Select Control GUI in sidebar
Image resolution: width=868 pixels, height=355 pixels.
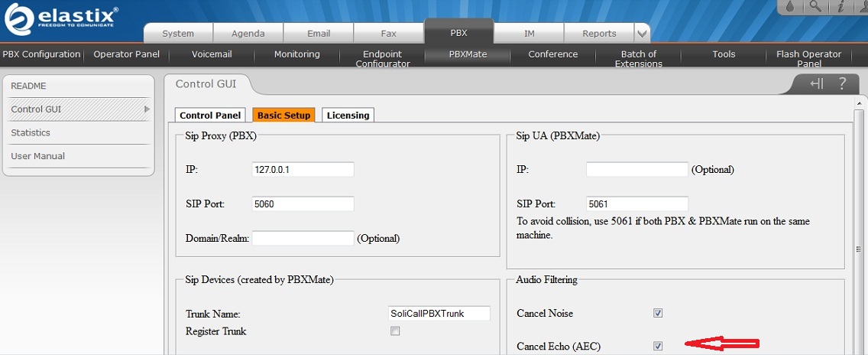coord(78,109)
